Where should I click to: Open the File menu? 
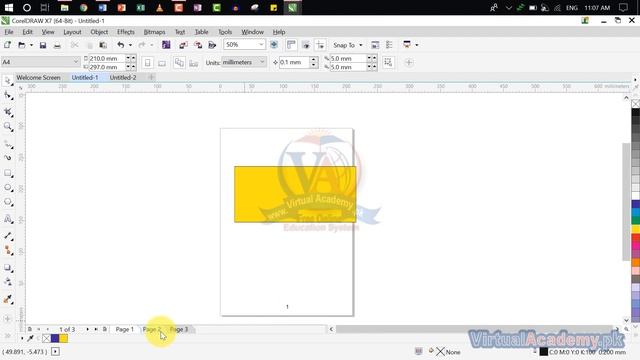pyautogui.click(x=9, y=32)
